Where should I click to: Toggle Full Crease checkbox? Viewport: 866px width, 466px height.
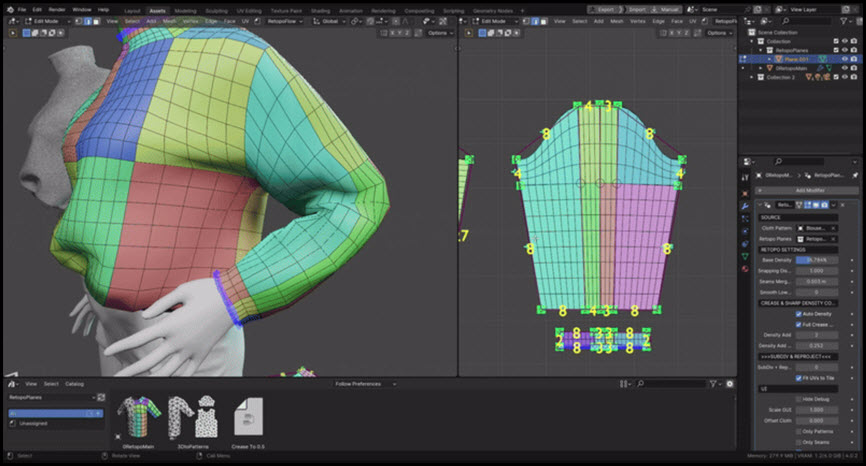(x=799, y=325)
